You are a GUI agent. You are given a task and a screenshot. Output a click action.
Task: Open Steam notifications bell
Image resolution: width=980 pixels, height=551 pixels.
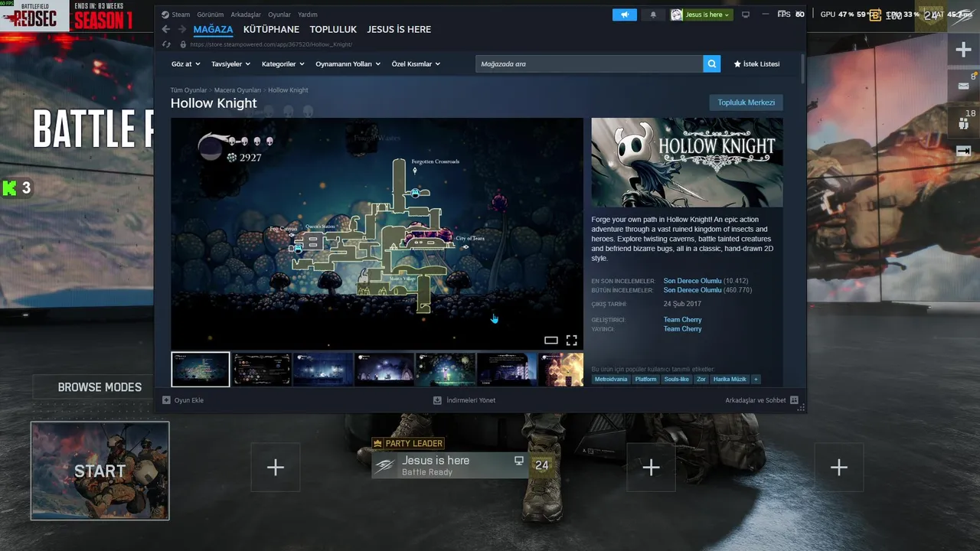pos(653,15)
